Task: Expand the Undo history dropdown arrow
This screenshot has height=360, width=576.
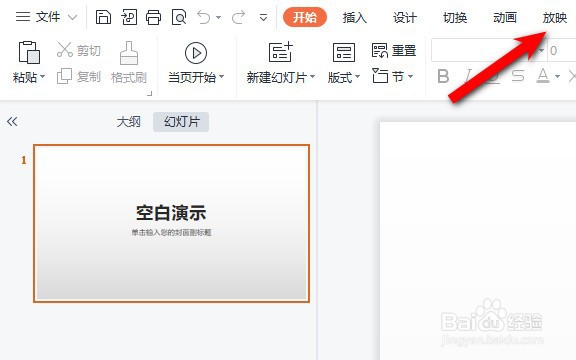Action: (219, 17)
